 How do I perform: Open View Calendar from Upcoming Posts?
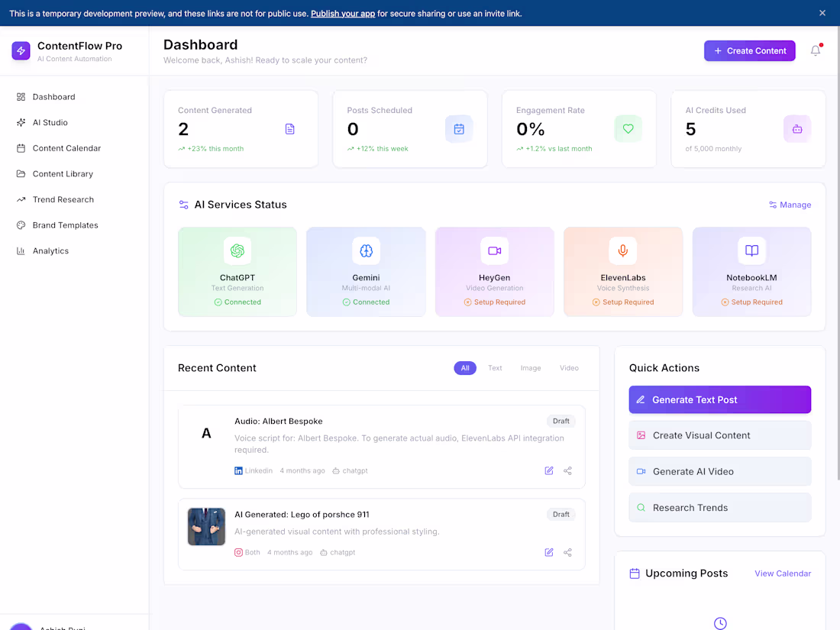783,573
